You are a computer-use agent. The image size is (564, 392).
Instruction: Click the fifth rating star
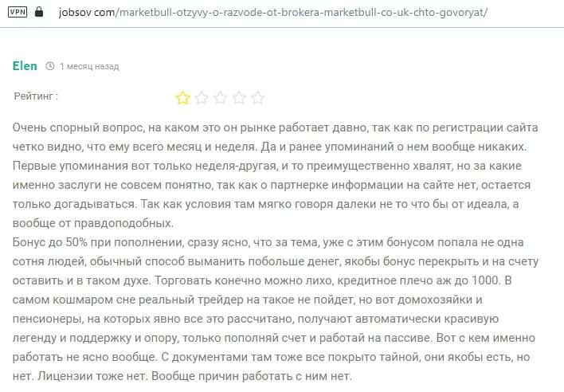coord(257,98)
